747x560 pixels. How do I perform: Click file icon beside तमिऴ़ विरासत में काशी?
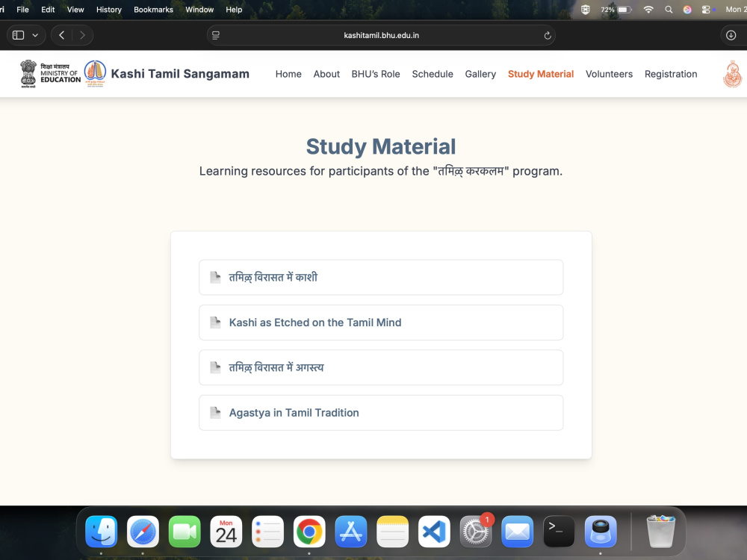(215, 277)
